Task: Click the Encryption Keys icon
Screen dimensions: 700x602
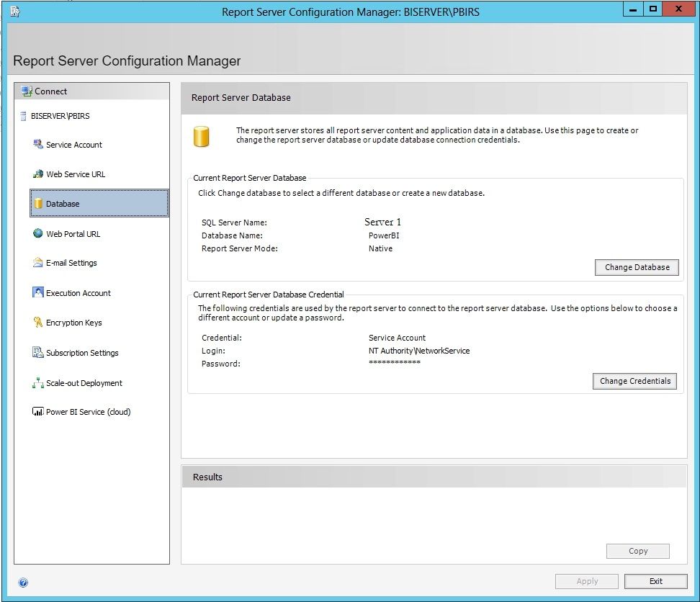Action: (38, 322)
